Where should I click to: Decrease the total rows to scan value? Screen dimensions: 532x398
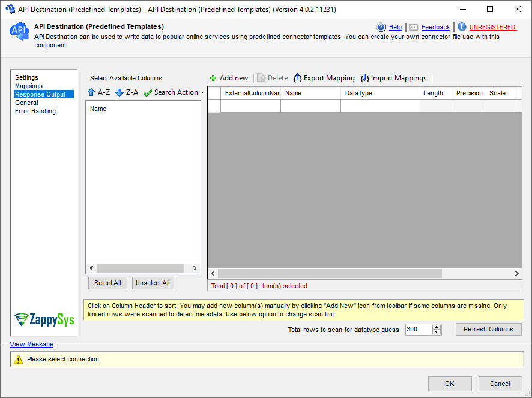coord(437,332)
